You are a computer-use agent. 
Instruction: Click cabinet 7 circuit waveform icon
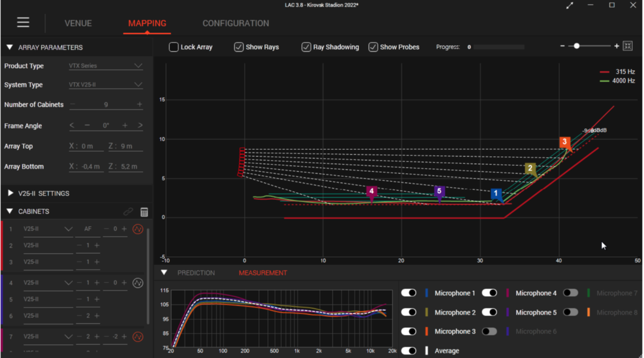pyautogui.click(x=138, y=337)
